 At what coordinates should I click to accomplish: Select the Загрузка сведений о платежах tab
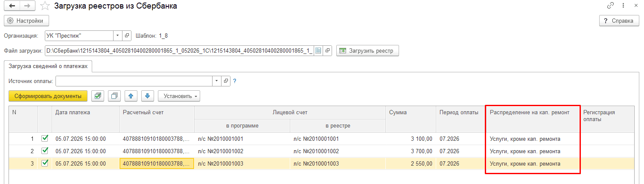pos(48,66)
